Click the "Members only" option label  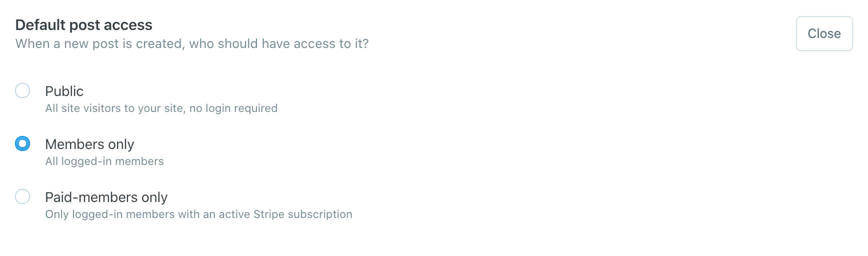(x=89, y=144)
